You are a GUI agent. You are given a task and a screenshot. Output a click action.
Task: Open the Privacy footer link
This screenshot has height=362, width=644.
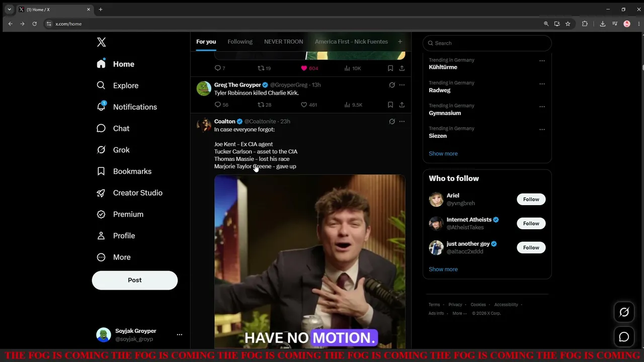tap(455, 305)
